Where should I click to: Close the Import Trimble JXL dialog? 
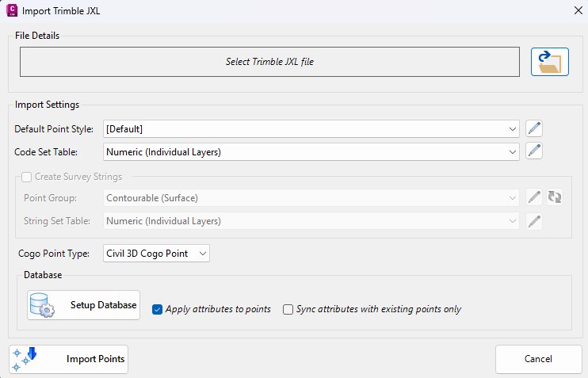coord(578,10)
